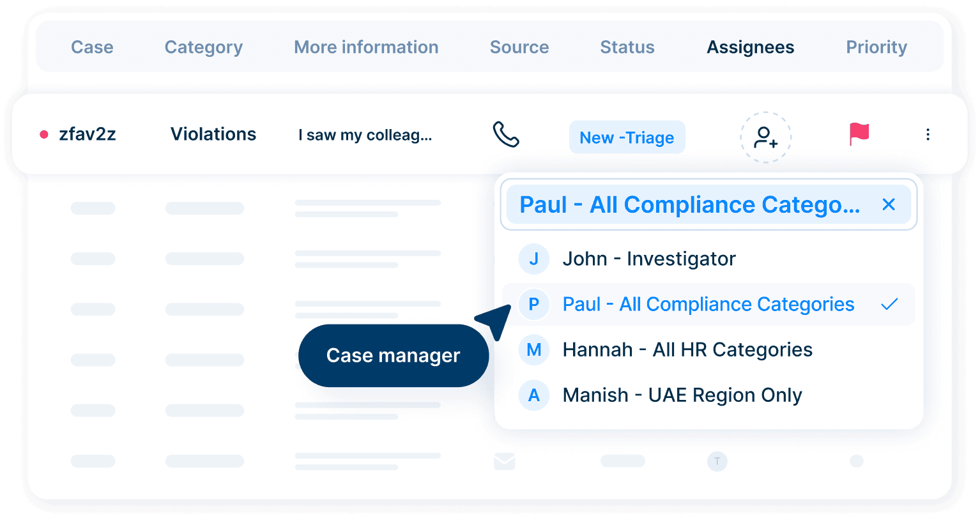980x520 pixels.
Task: Click the truncated message text starting with I saw
Action: (365, 135)
